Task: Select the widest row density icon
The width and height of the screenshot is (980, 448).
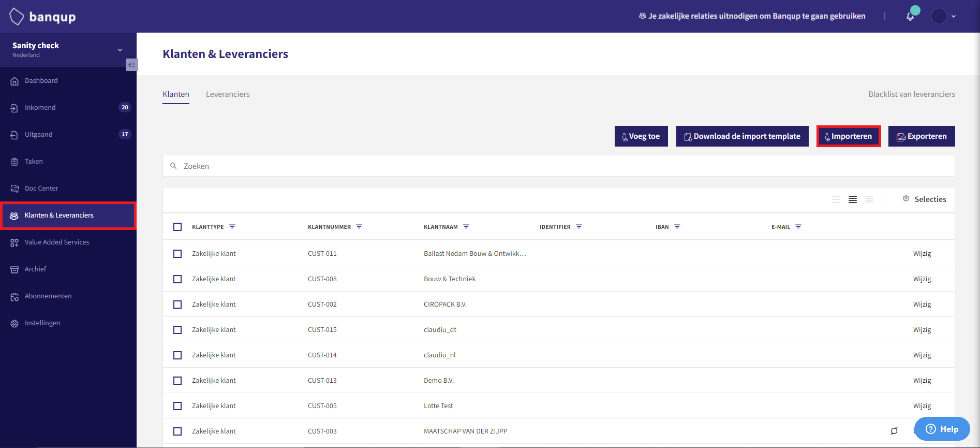Action: point(836,199)
